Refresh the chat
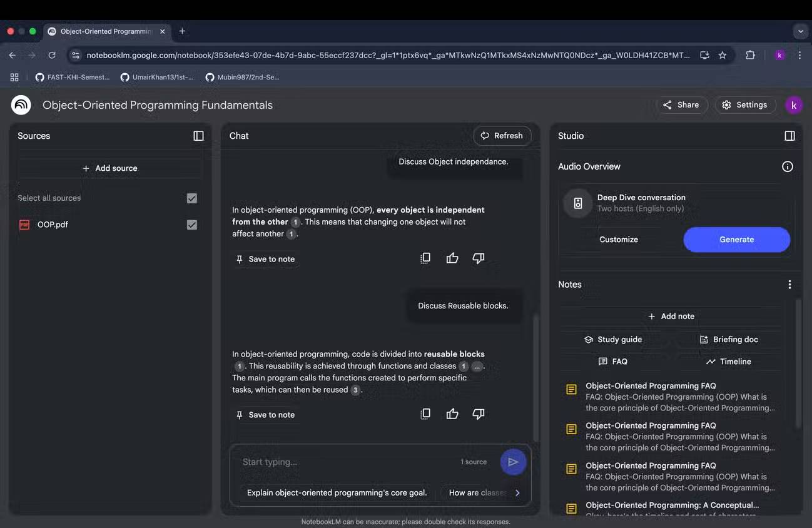The image size is (812, 528). pos(502,136)
